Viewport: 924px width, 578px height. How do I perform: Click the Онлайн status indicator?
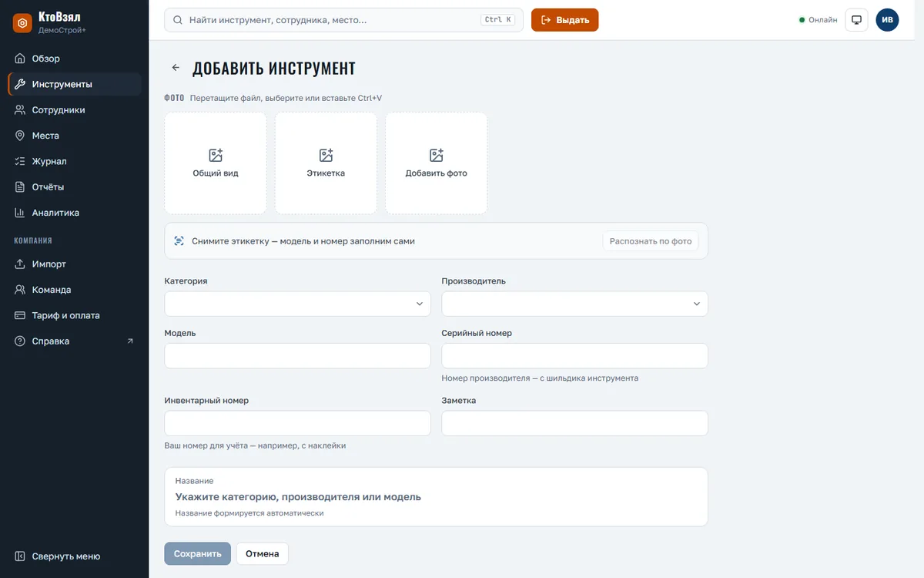[x=818, y=20]
